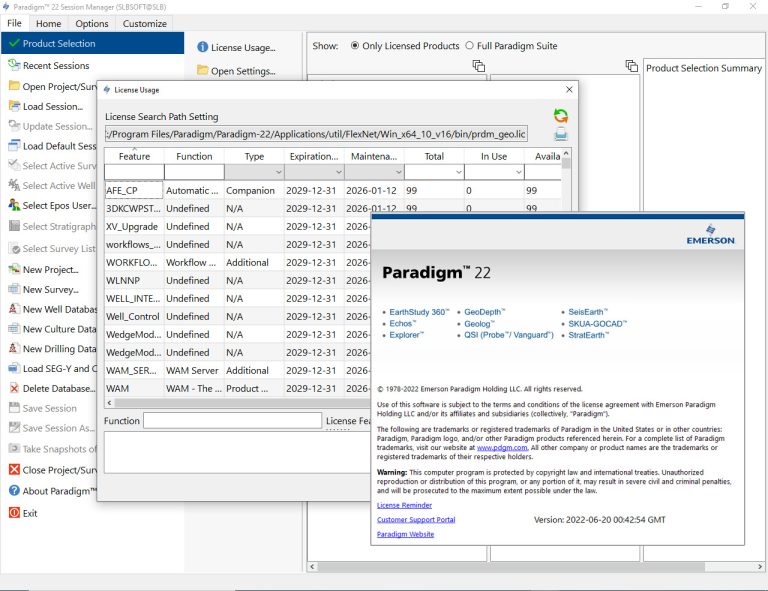Click Open Settings... button
The image size is (768, 591).
[237, 71]
